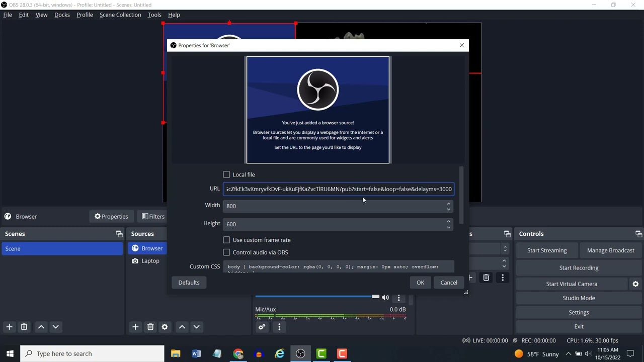
Task: Move scene up with arrow icon
Action: pos(41,327)
